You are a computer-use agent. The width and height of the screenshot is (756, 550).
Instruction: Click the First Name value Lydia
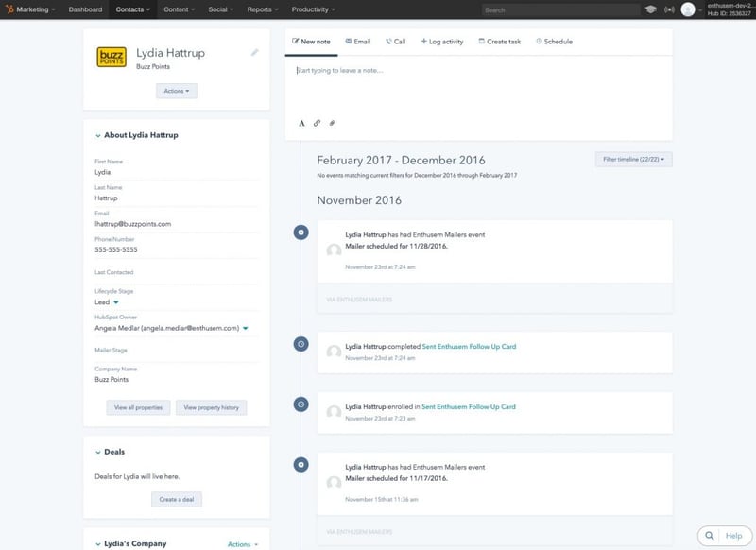103,172
